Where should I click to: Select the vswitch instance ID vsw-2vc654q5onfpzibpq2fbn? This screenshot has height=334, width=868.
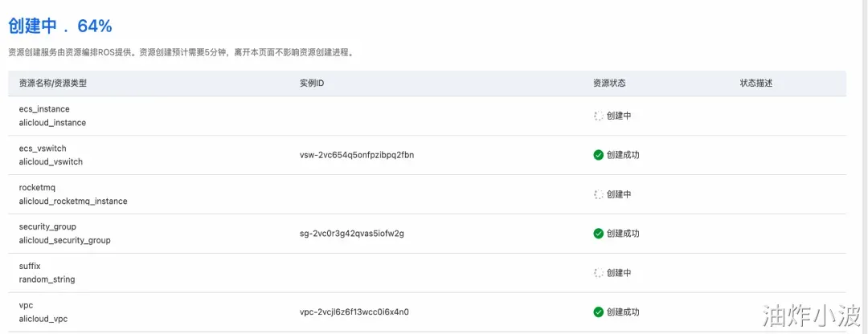coord(357,155)
